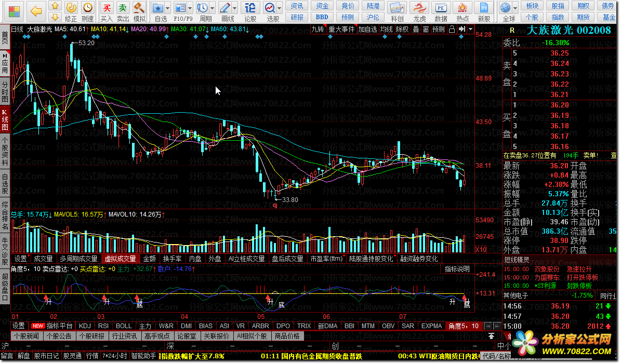The image size is (621, 364).
Task: Click the red 买入 buy icon
Action: pyautogui.click(x=107, y=11)
